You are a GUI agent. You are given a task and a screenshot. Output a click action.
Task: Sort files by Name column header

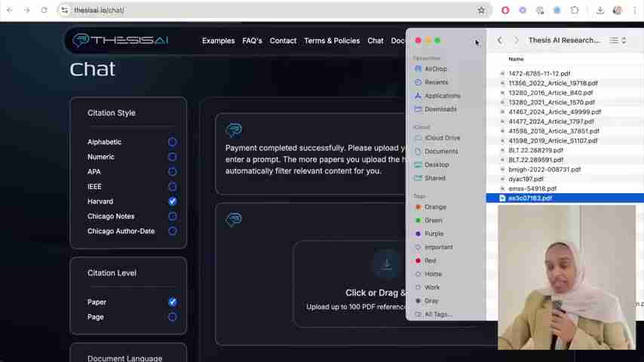click(x=517, y=59)
